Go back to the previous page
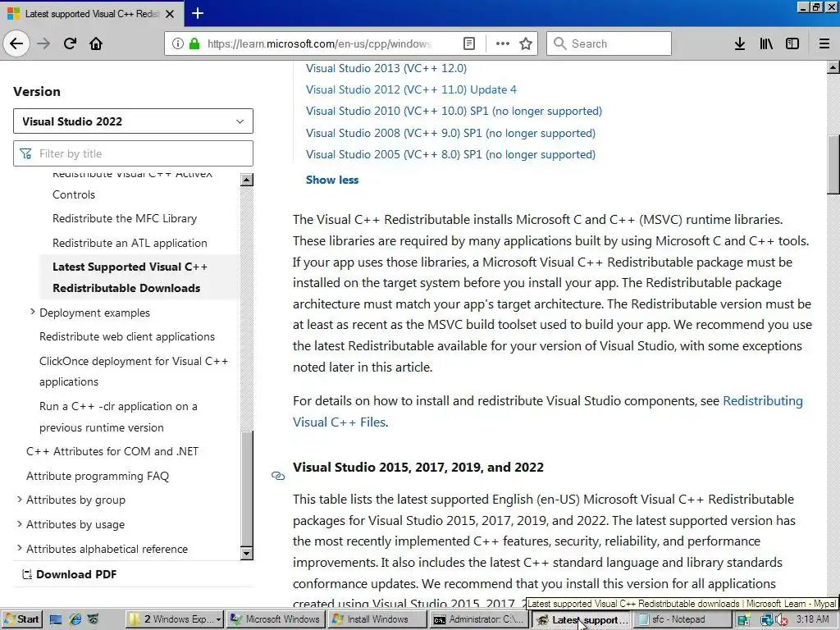This screenshot has height=630, width=840. (16, 43)
